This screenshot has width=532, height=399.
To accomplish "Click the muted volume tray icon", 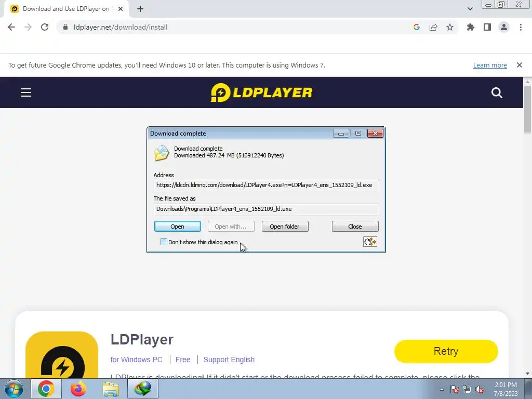I will click(x=480, y=389).
